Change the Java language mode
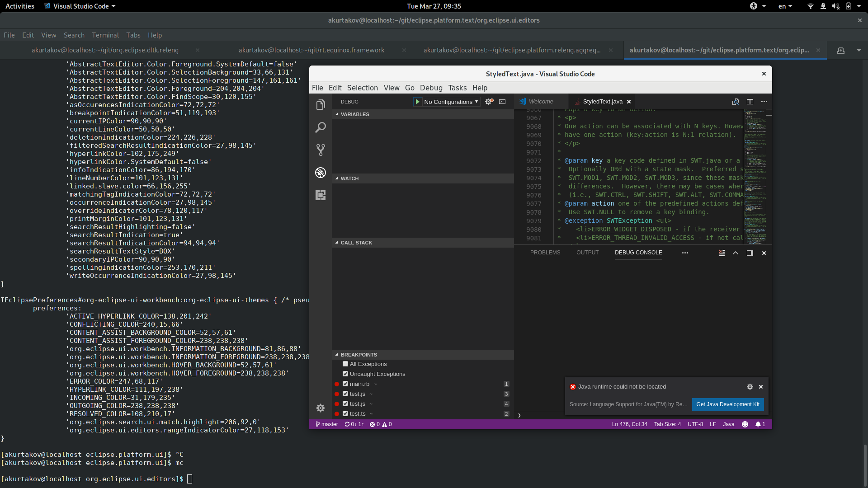This screenshot has height=488, width=868. point(729,424)
